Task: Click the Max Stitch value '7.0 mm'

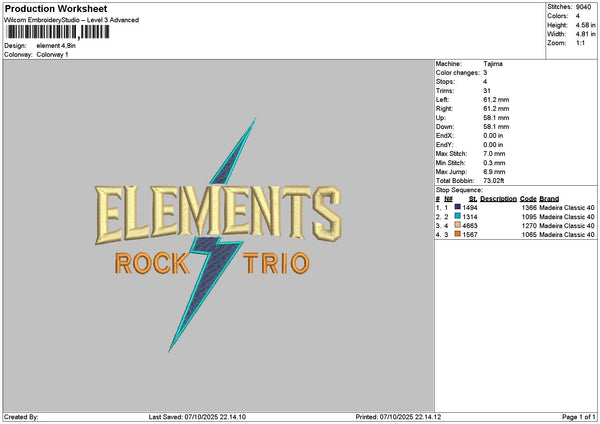Action: pos(494,154)
